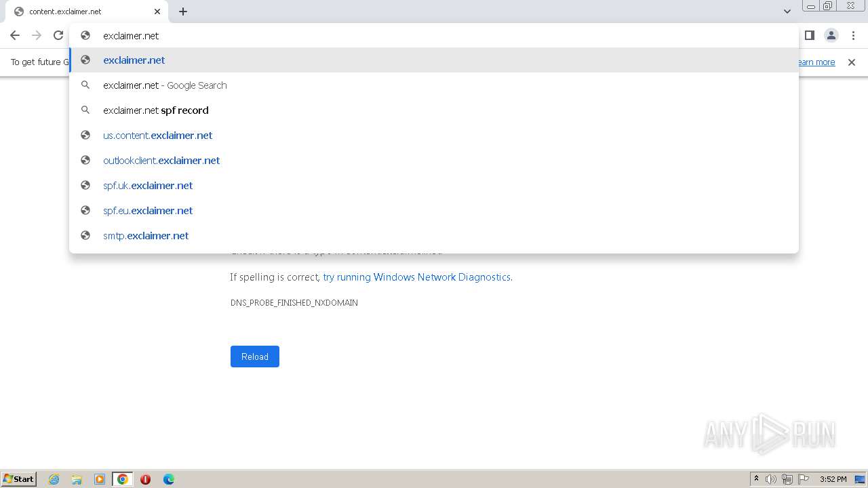Choose spf.uk.exclaimer.net suggestion

[434, 186]
